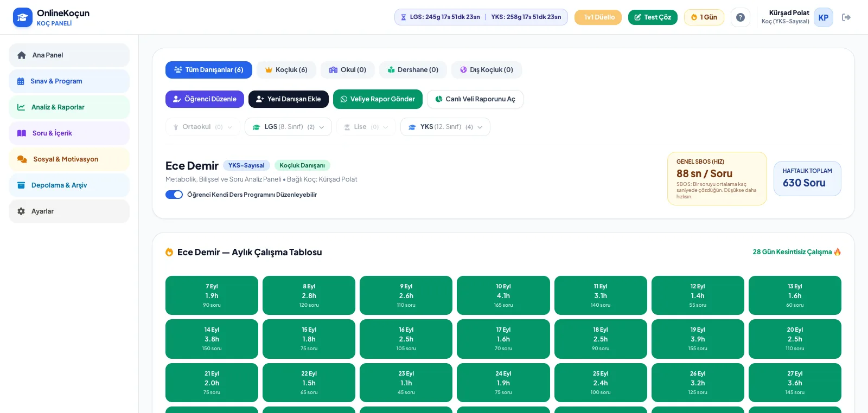The width and height of the screenshot is (868, 413).
Task: Click the hourglass countdown icon
Action: click(403, 17)
